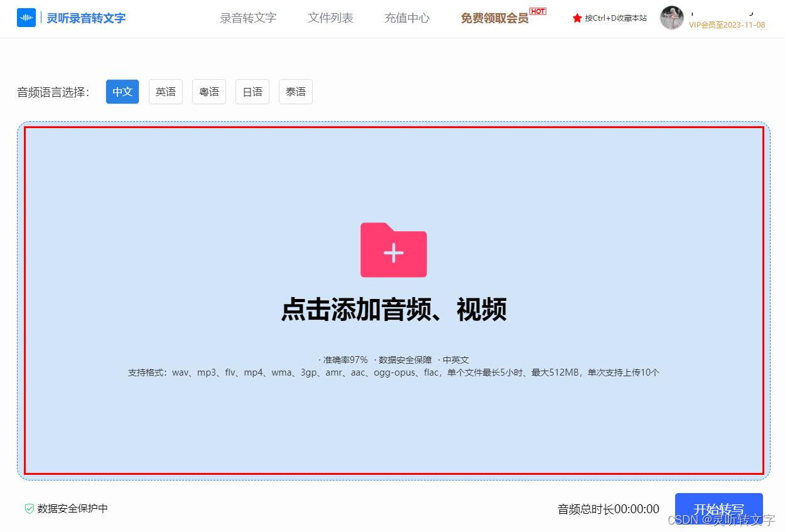Click the VIP会员至2023-11-08 label
Screen dimensions: 785x532
click(727, 25)
